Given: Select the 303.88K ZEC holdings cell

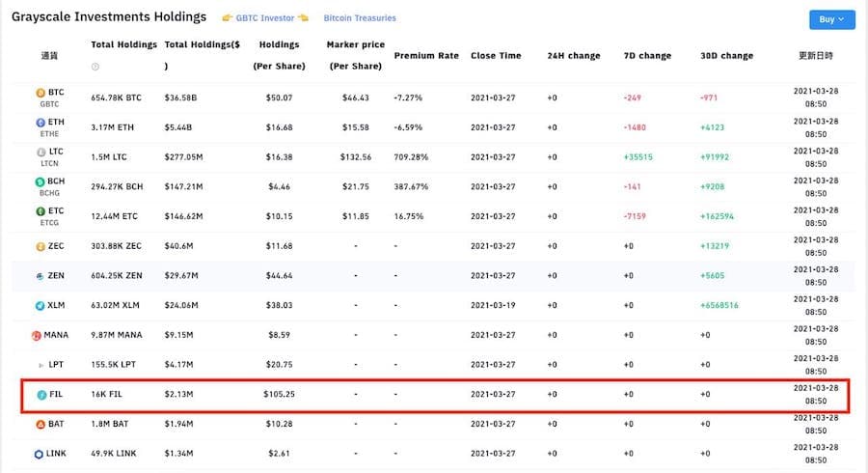Looking at the screenshot, I should (117, 246).
